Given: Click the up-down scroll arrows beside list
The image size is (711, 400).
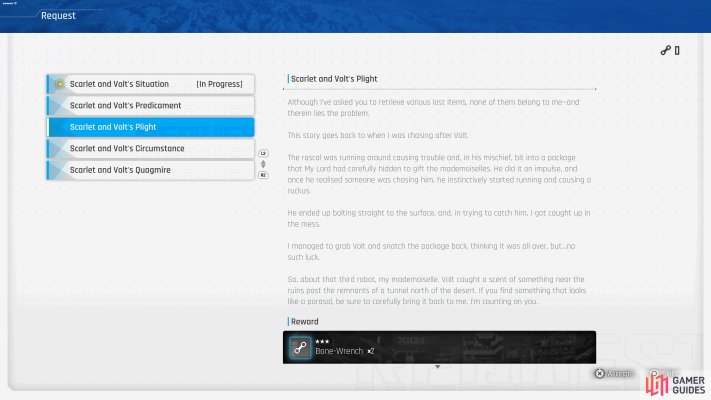Looking at the screenshot, I should coord(263,164).
